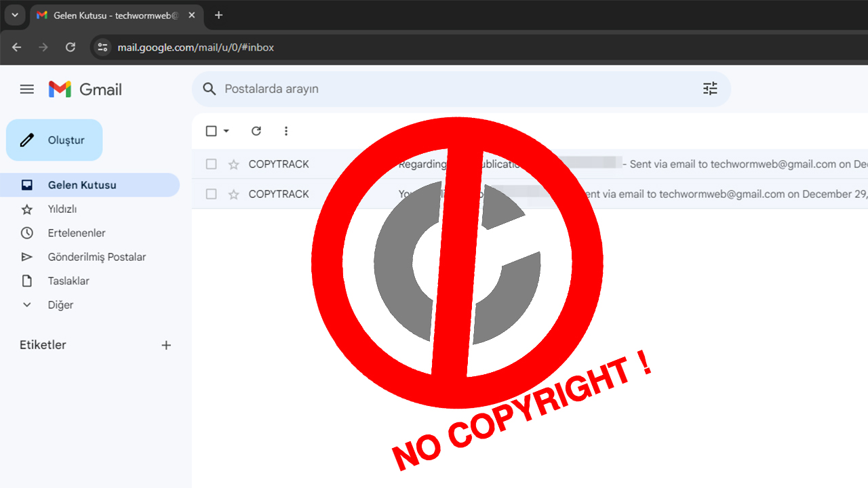The height and width of the screenshot is (488, 868).
Task: Open the Taslaklar drafts folder
Action: point(68,281)
